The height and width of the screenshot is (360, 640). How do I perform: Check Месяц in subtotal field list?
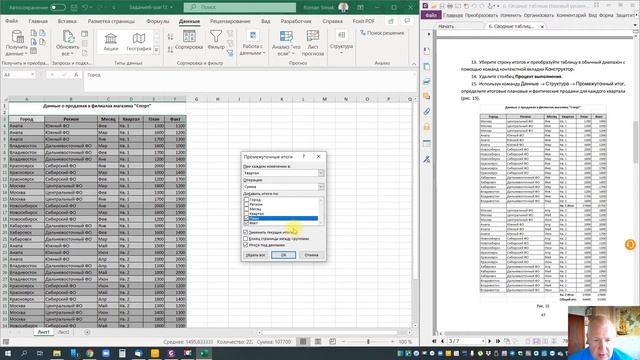[x=246, y=209]
